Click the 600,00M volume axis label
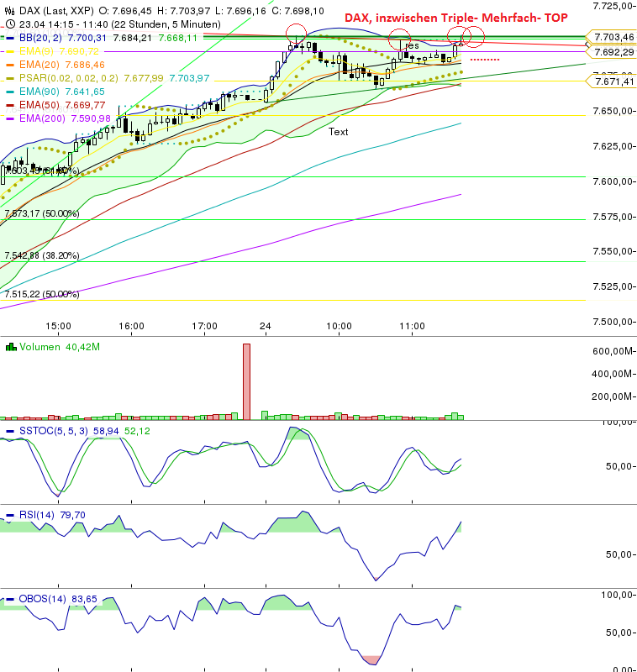637x672 pixels. (x=612, y=351)
